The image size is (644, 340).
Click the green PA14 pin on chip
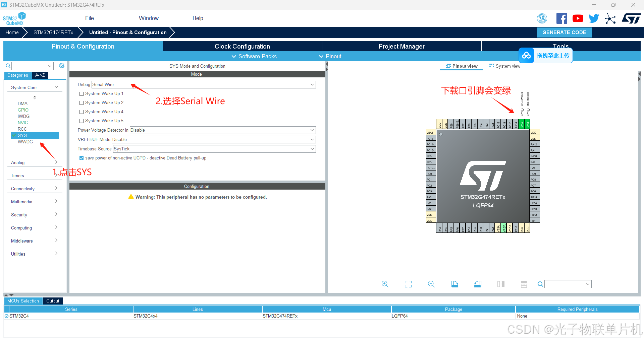coord(522,124)
